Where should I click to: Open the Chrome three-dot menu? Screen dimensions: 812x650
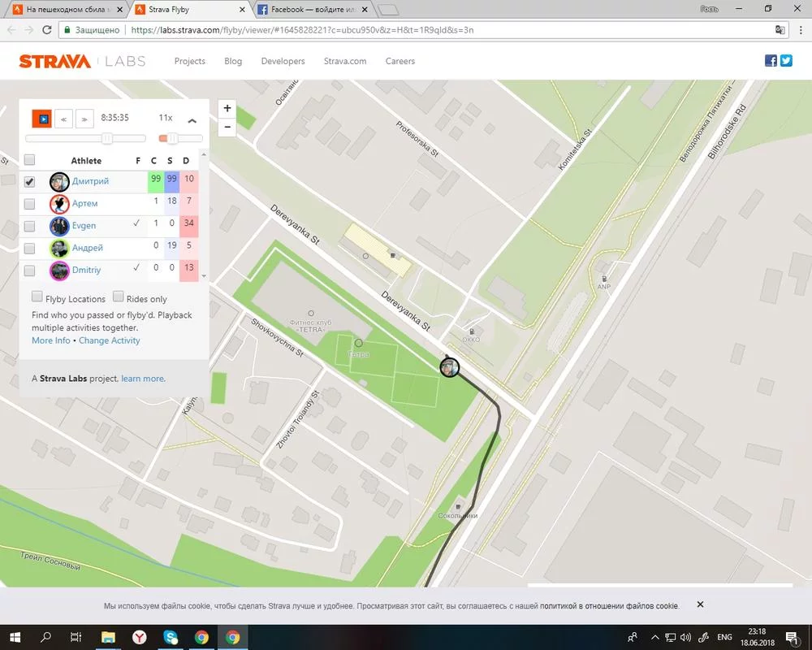point(801,30)
